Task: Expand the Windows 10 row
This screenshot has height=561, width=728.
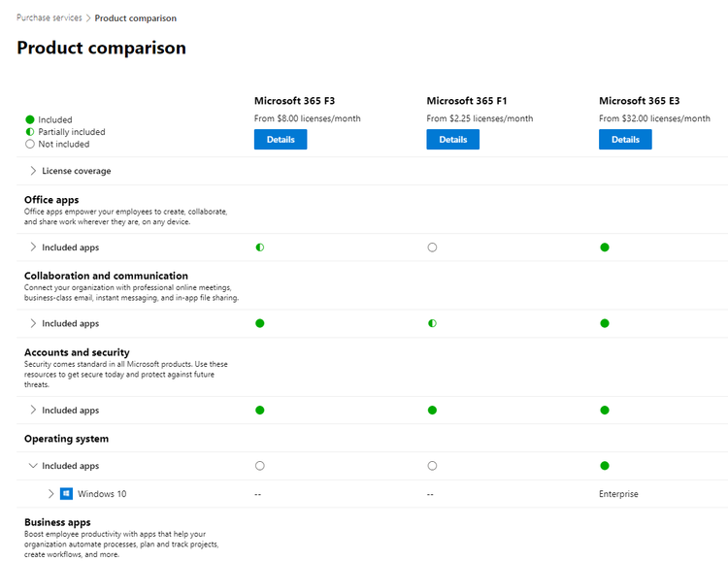Action: point(51,494)
